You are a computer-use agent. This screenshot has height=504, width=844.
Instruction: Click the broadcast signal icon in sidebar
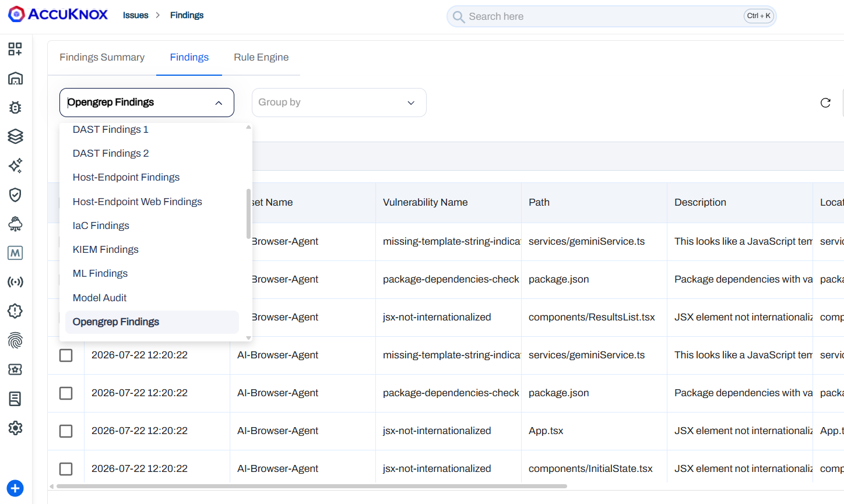(x=15, y=282)
